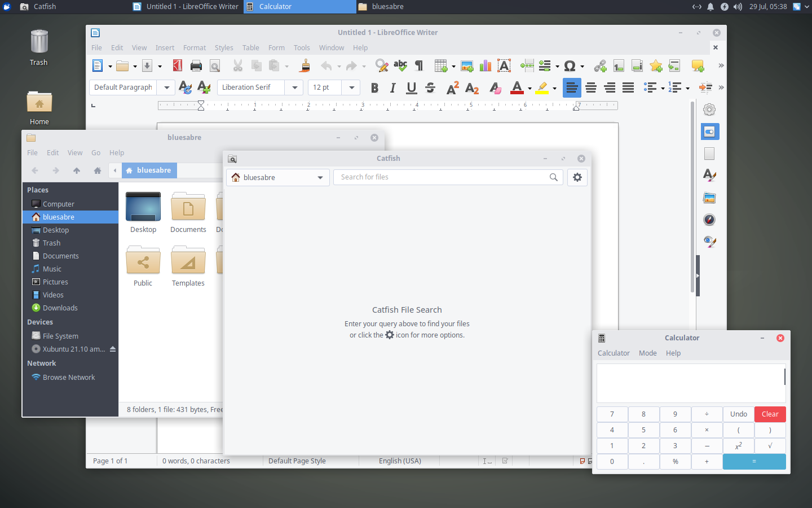Insert a special character with Omega icon
Screen dimensions: 812x508
click(x=570, y=66)
